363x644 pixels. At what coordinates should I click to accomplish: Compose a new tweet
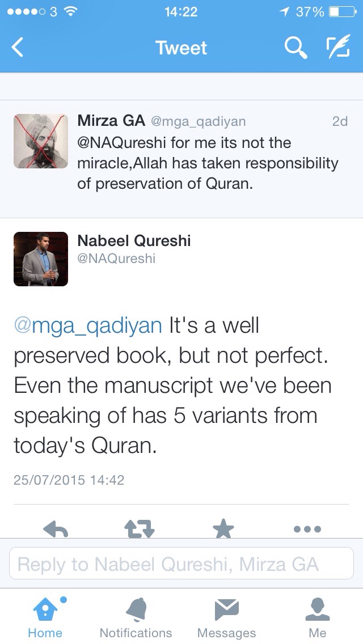click(338, 48)
